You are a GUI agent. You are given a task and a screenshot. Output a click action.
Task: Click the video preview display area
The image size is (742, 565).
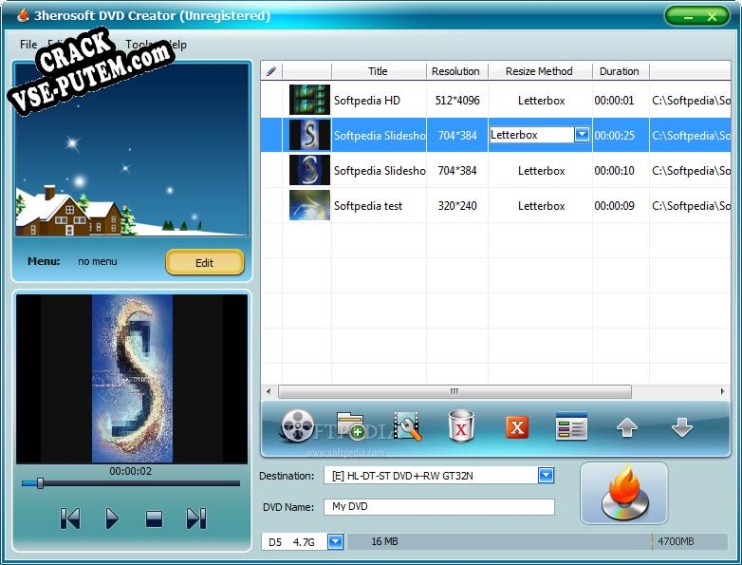(x=132, y=379)
